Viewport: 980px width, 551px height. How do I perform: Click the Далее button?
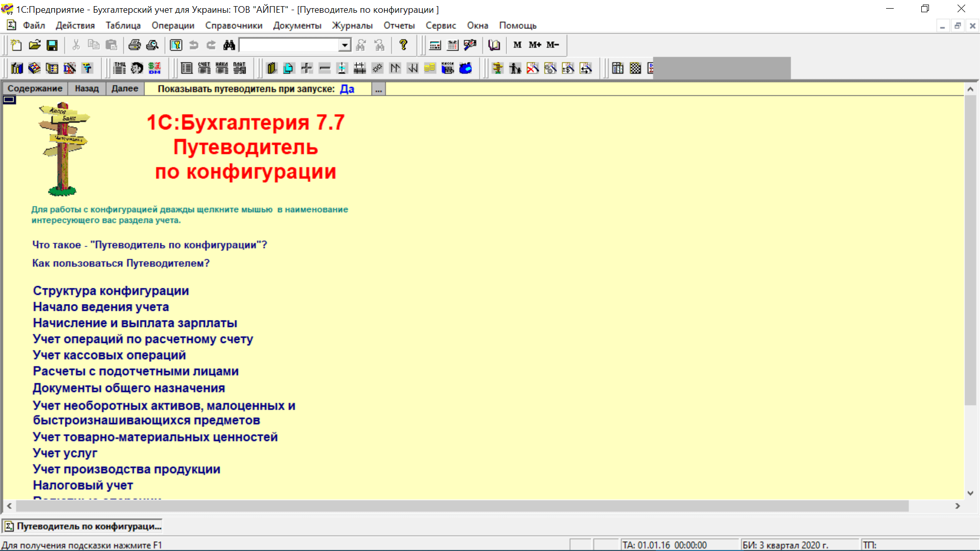point(125,89)
